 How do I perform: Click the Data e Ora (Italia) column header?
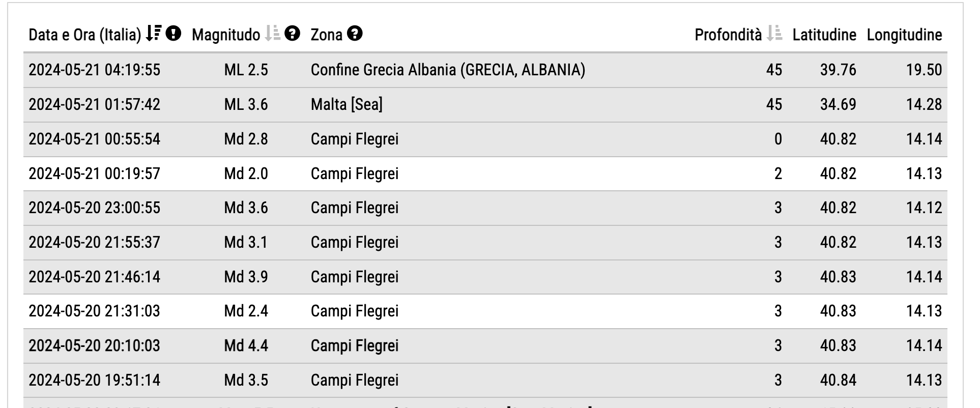pos(84,35)
